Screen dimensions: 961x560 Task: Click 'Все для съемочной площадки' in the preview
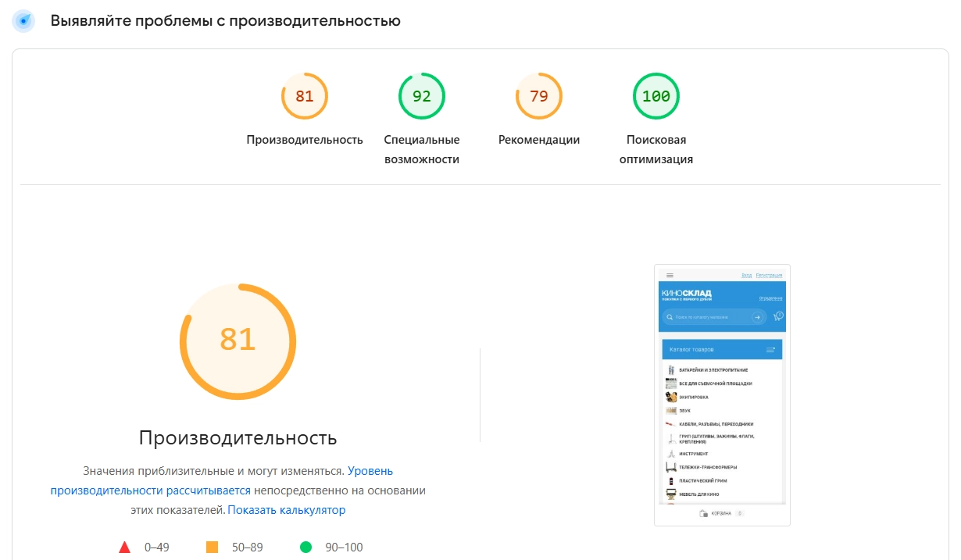point(716,383)
